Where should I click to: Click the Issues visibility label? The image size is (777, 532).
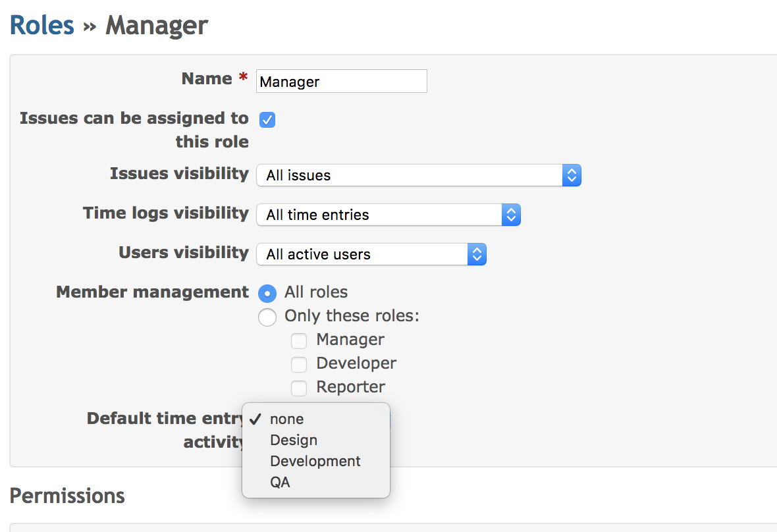[179, 174]
